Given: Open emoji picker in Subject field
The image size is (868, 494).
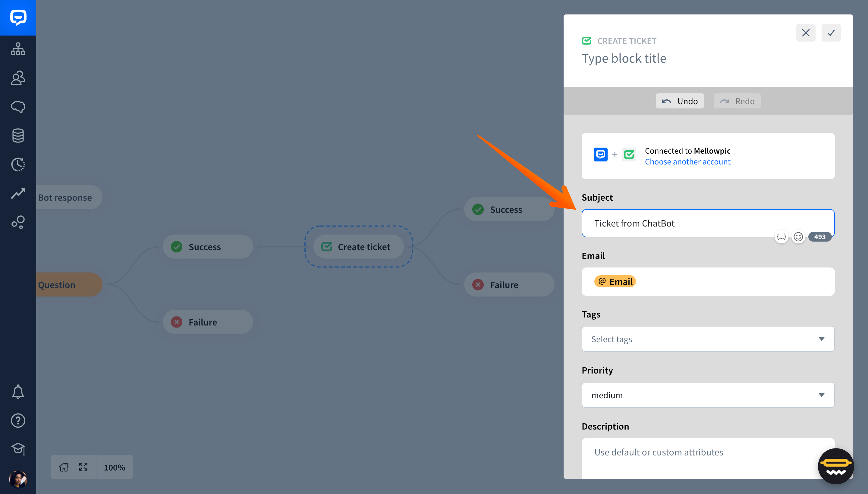Looking at the screenshot, I should click(x=798, y=237).
